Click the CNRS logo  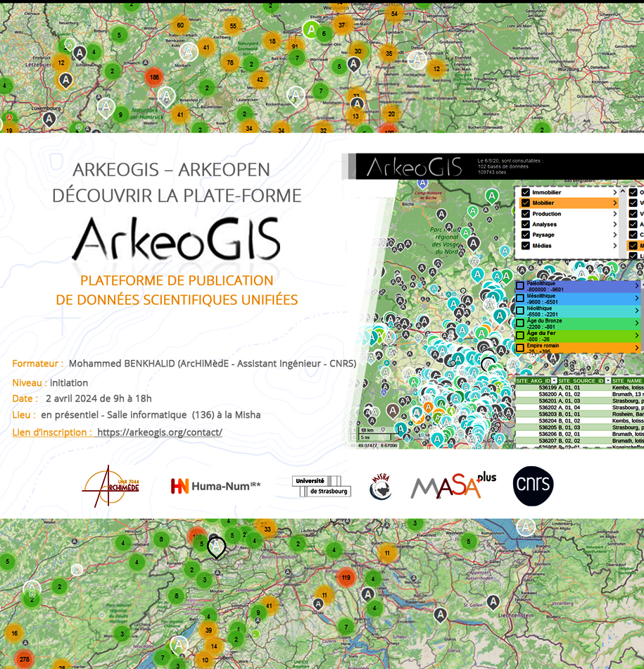pyautogui.click(x=533, y=486)
